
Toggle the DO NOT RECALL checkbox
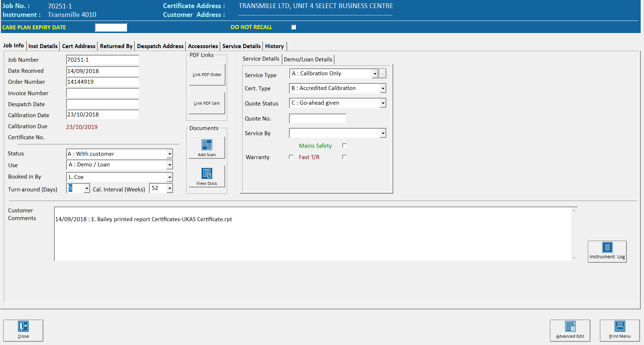[x=294, y=27]
